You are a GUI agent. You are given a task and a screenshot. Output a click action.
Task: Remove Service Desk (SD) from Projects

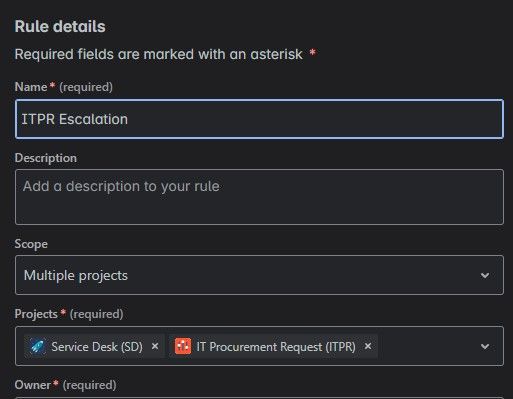tap(155, 346)
